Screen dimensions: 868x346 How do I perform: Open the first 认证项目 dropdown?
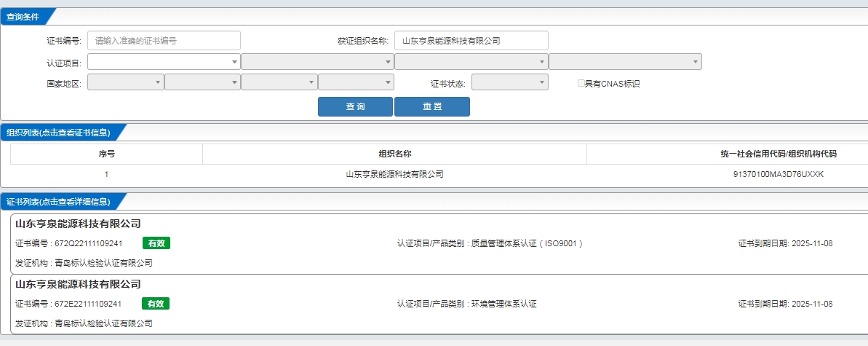[x=164, y=61]
